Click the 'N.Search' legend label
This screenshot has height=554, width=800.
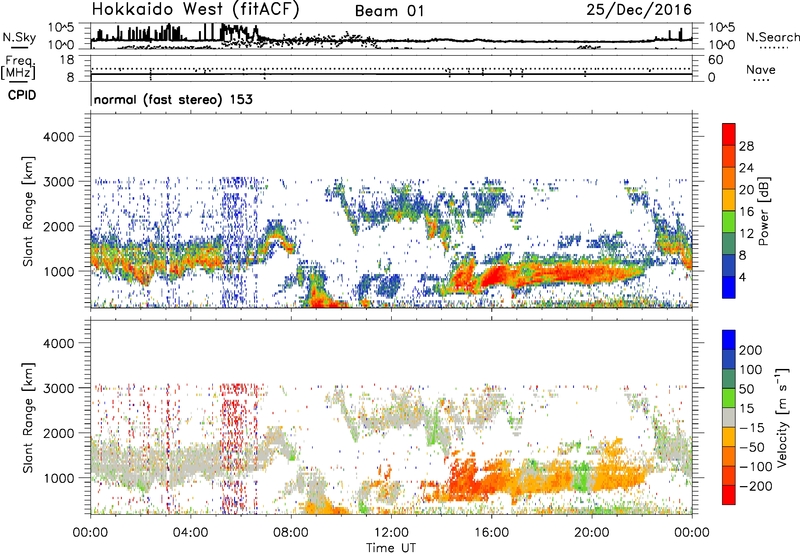[x=772, y=37]
